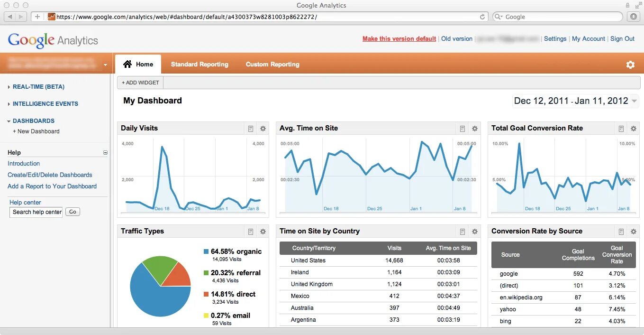Click the Make this version default link
Screen dimensions: 644x335
[x=399, y=38]
